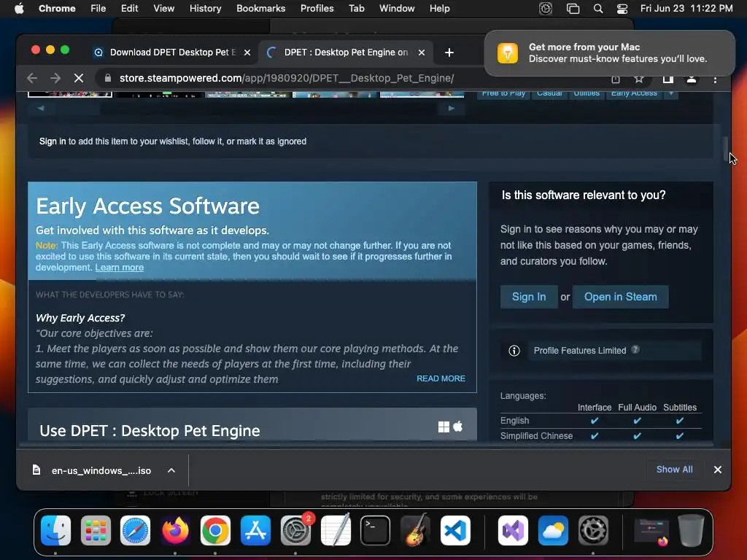Click Simplified Chinese language row
Image resolution: width=747 pixels, height=560 pixels.
(x=601, y=436)
